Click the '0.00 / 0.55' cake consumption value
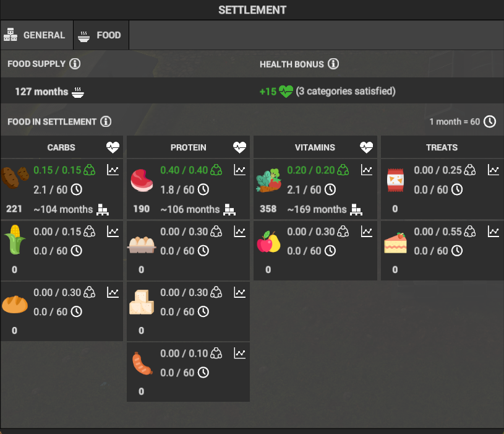The image size is (504, 434). click(x=438, y=232)
